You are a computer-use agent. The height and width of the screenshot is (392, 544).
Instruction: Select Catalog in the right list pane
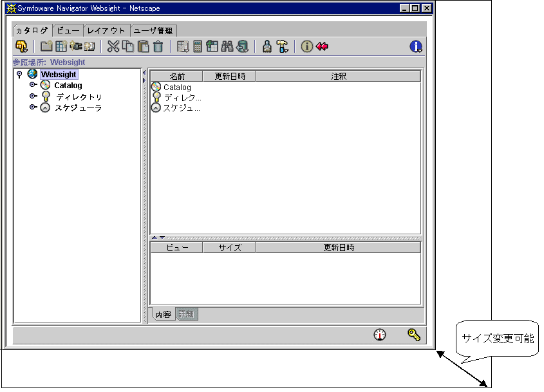pos(176,87)
